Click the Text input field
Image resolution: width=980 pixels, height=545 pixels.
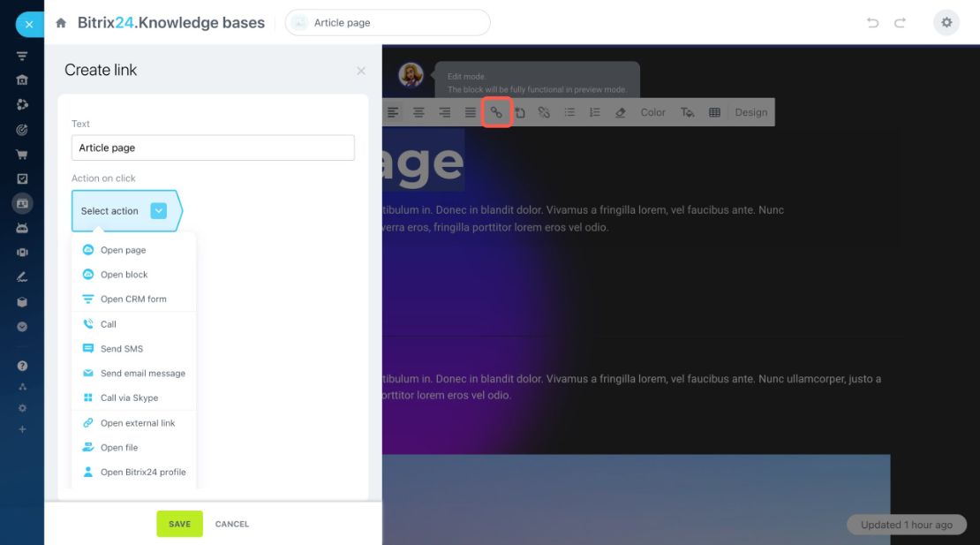pos(213,148)
